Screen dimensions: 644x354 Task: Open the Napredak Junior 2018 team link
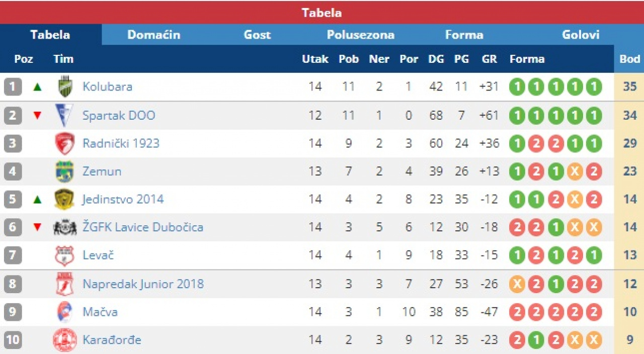(x=143, y=284)
